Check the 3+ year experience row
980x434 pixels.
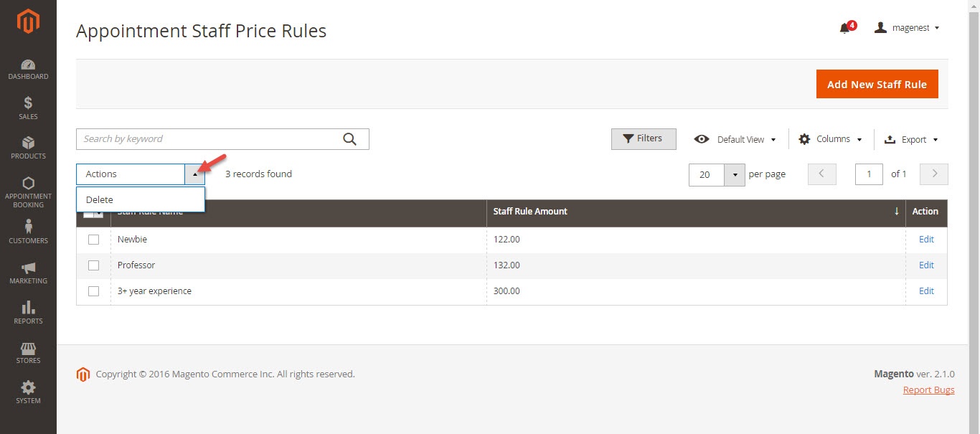[x=93, y=291]
